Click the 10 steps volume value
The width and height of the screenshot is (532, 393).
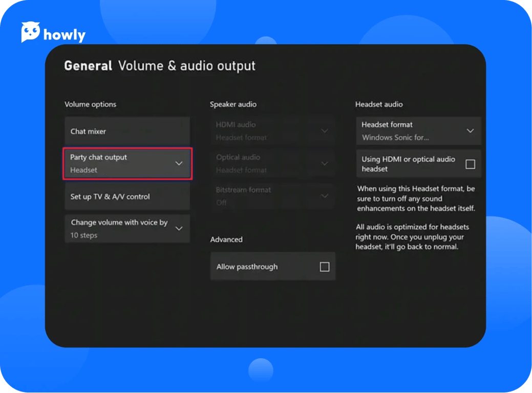click(x=83, y=234)
